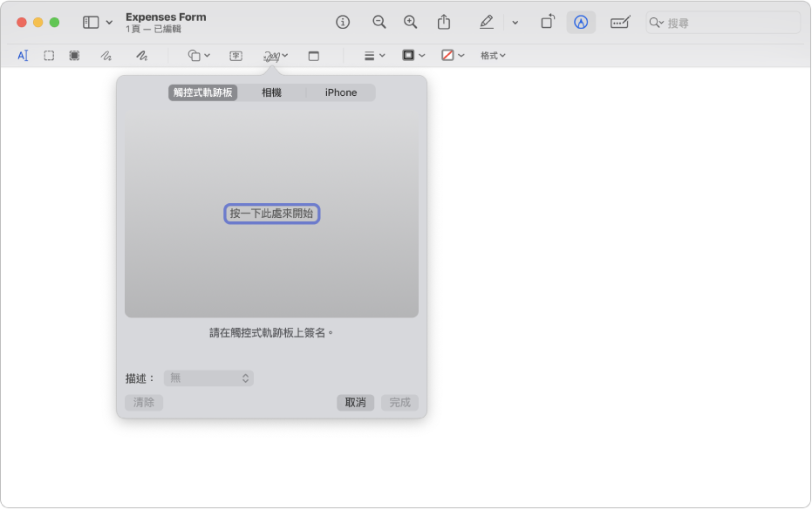Open search options magnifier chevron

[x=657, y=23]
